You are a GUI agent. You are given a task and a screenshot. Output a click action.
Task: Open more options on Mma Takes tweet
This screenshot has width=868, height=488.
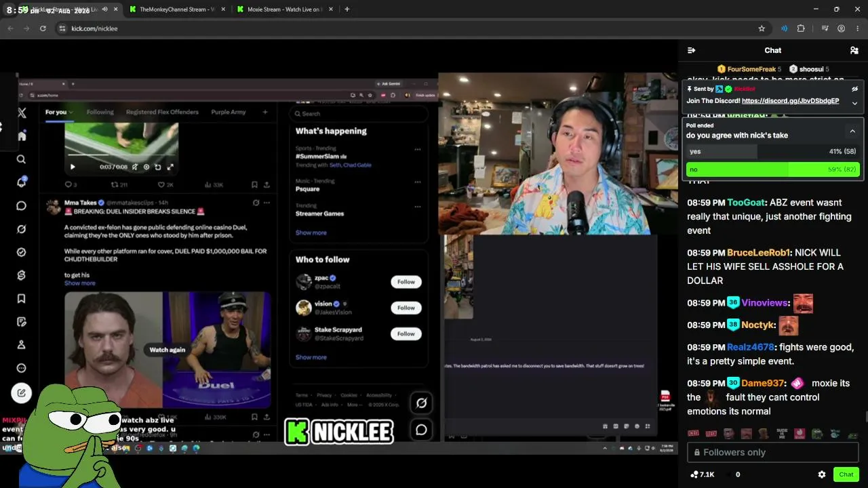(x=267, y=203)
